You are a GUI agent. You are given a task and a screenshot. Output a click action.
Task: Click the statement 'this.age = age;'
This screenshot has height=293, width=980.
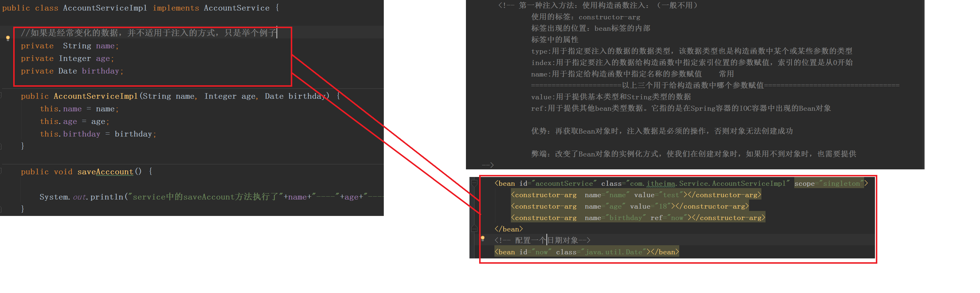(x=75, y=122)
